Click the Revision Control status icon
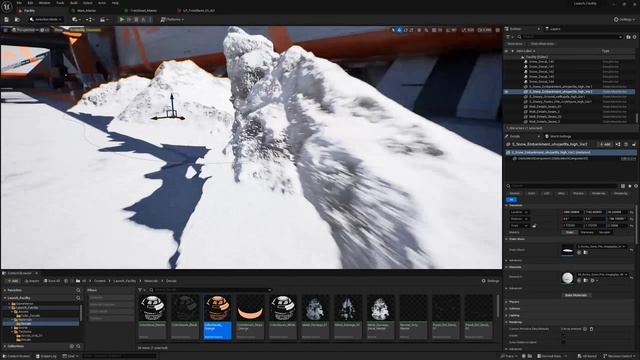The image size is (640, 360). tap(620, 356)
